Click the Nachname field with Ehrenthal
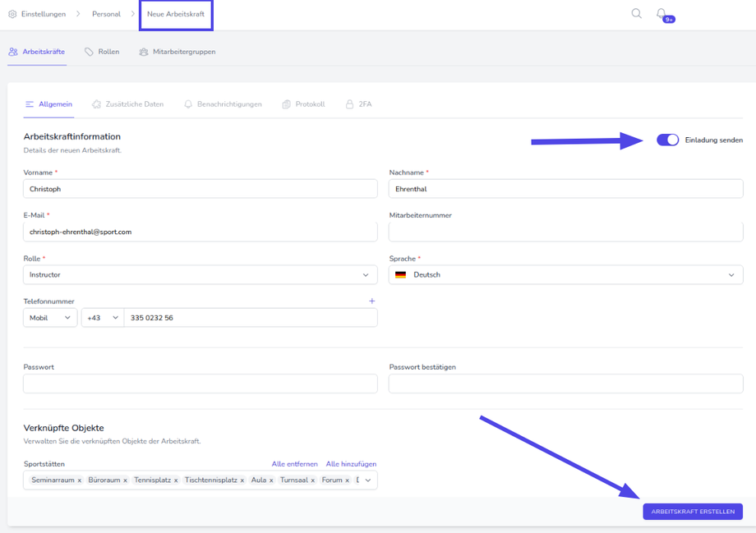Viewport: 756px width, 533px height. (x=565, y=189)
